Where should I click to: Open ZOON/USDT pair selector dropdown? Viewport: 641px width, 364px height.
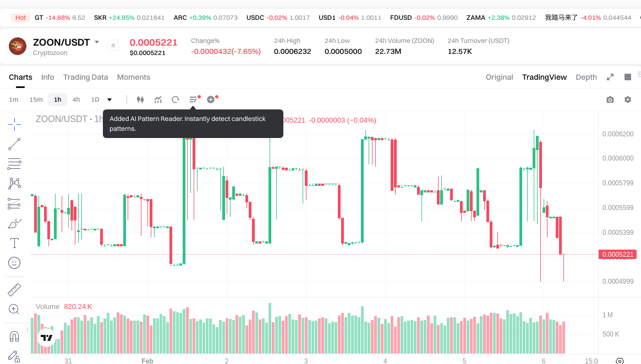97,42
